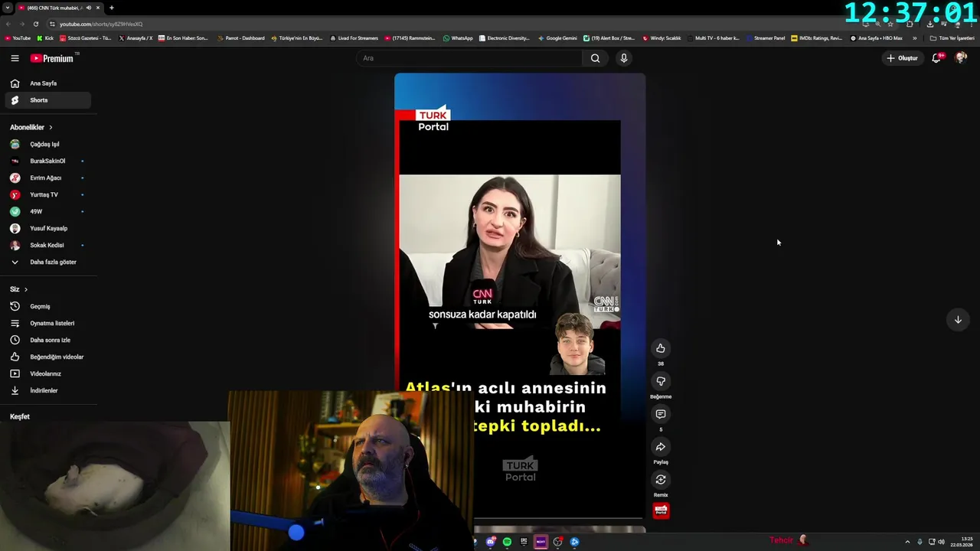Open volume control in system tray
This screenshot has width=980, height=551.
941,542
